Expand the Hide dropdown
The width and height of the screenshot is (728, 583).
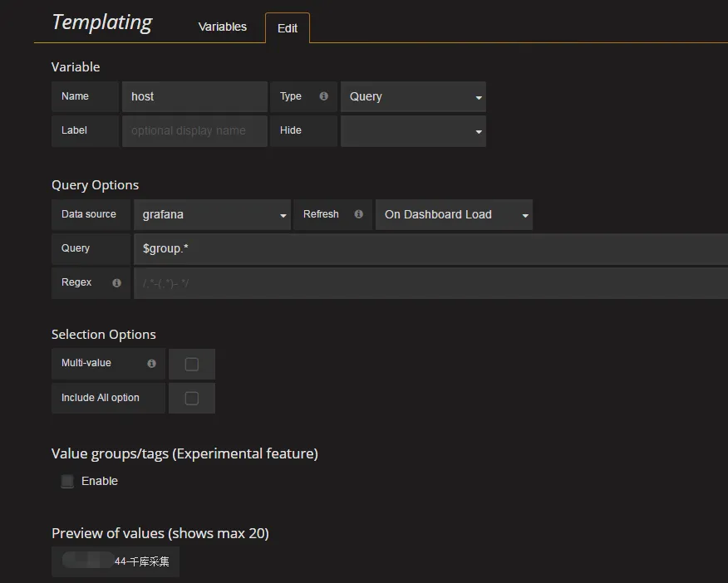[413, 131]
